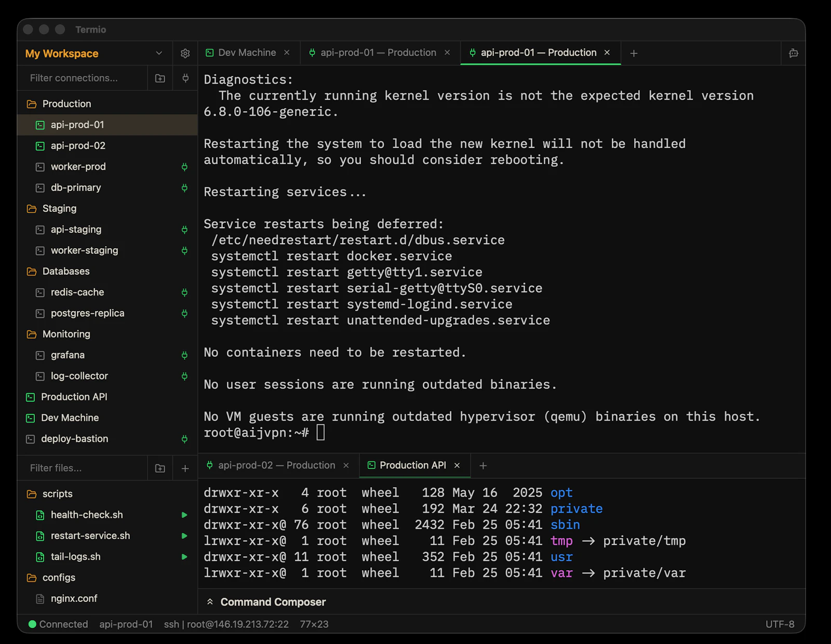Collapse the Monitoring folder
831x644 pixels.
(108, 334)
